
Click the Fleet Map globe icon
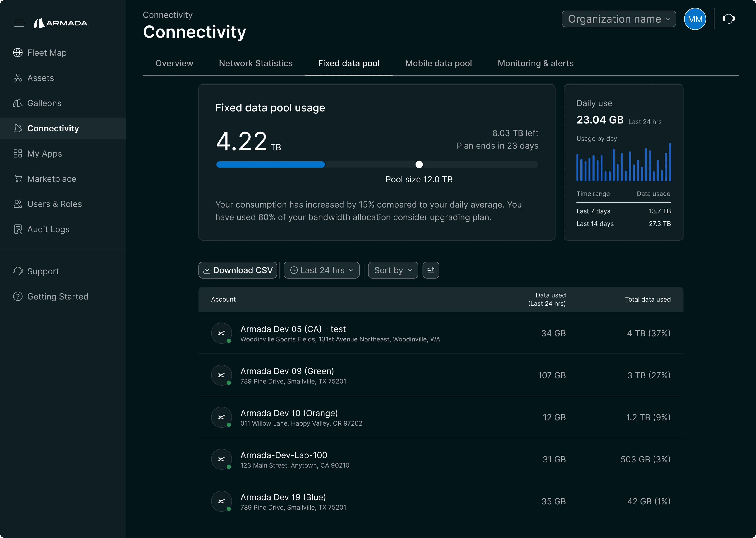pyautogui.click(x=18, y=53)
